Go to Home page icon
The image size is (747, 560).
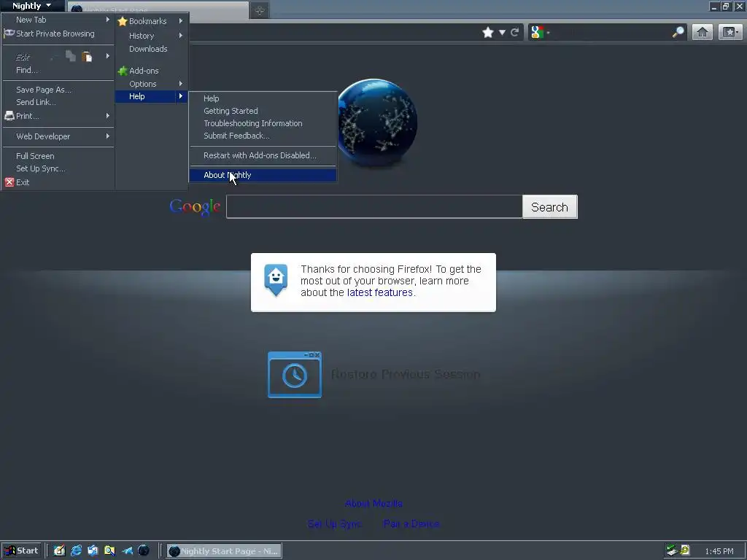(x=703, y=32)
